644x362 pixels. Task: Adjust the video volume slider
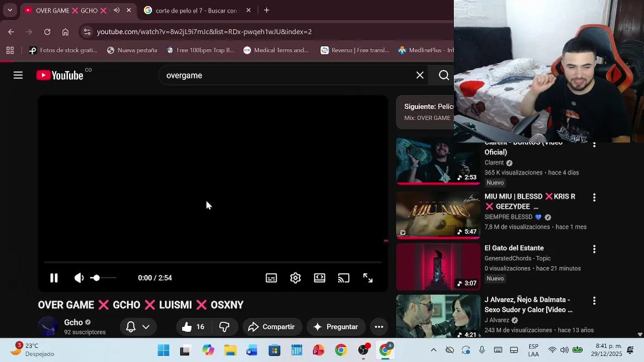click(104, 278)
